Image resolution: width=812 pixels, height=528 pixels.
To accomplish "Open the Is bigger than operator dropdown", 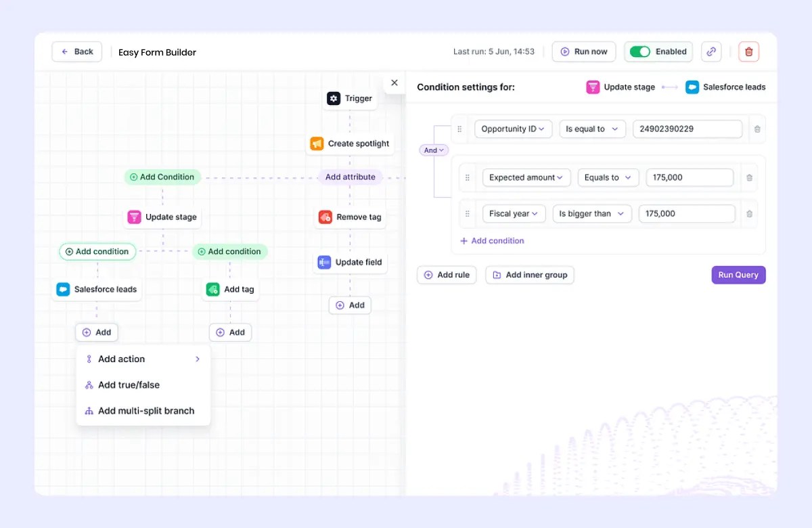I will point(592,214).
